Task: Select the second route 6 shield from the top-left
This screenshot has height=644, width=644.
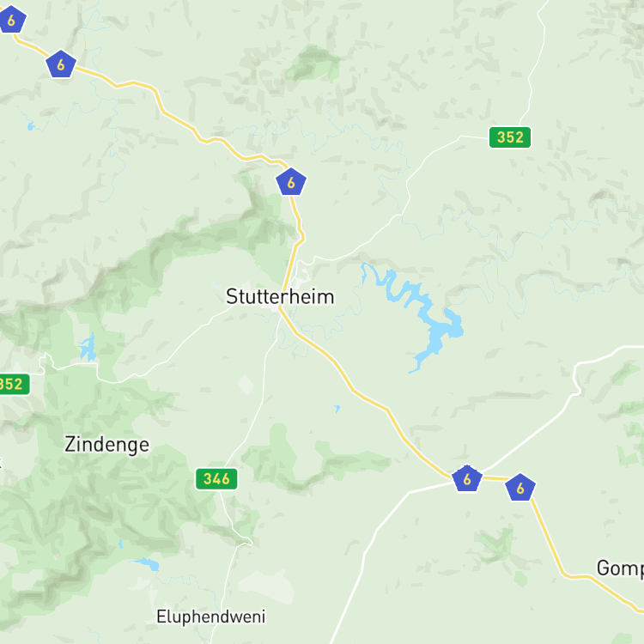Action: click(x=61, y=64)
